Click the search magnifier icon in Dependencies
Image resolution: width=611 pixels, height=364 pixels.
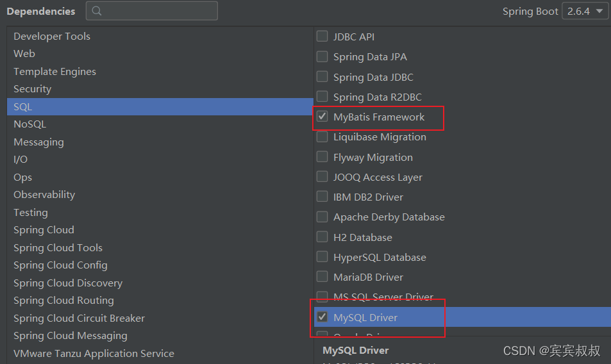click(97, 11)
